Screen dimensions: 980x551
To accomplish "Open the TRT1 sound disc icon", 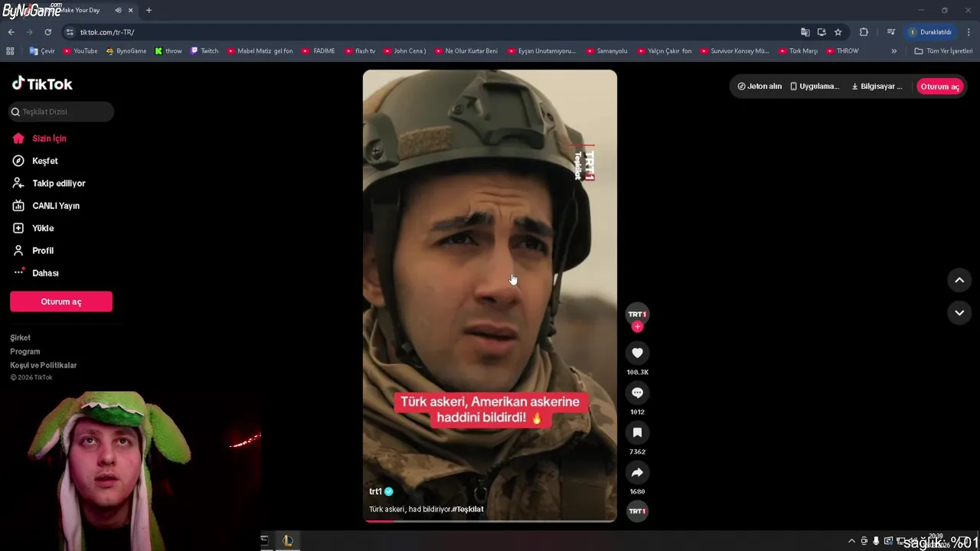I will 637,511.
